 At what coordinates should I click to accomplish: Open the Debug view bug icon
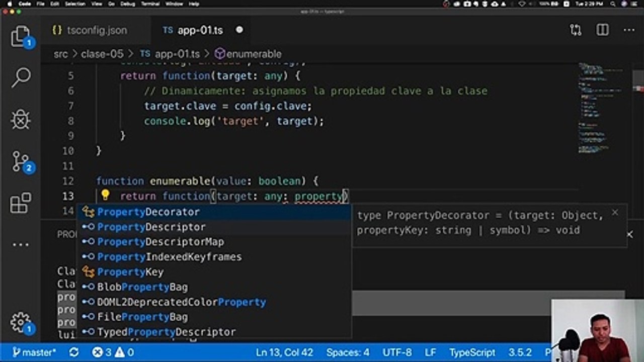click(21, 119)
